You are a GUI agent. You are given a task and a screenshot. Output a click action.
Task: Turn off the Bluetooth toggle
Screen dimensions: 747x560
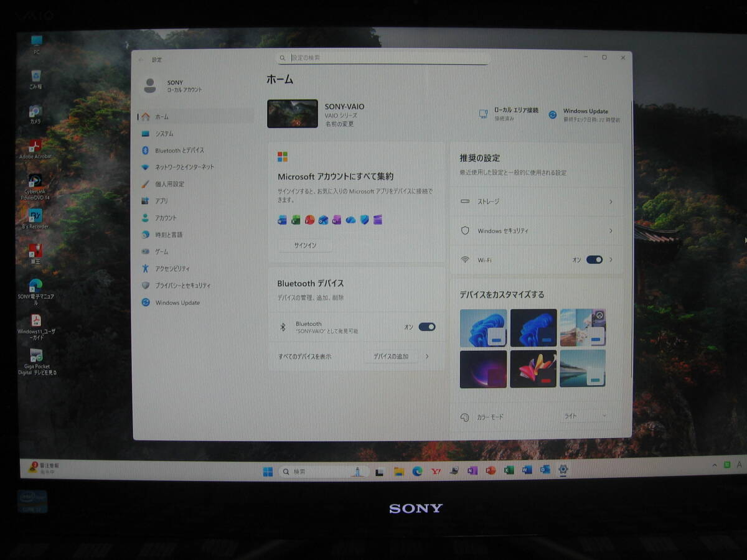(x=427, y=327)
